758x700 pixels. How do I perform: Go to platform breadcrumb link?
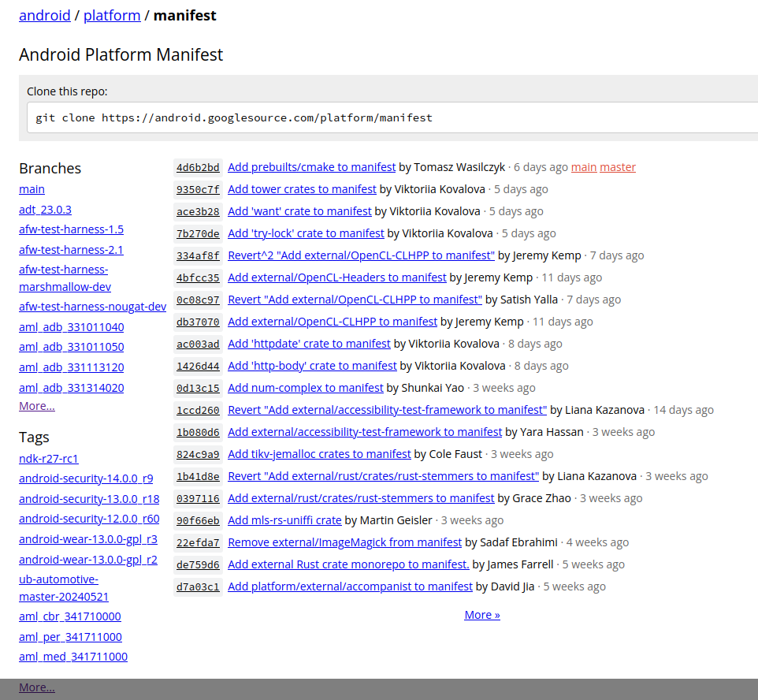coord(112,15)
